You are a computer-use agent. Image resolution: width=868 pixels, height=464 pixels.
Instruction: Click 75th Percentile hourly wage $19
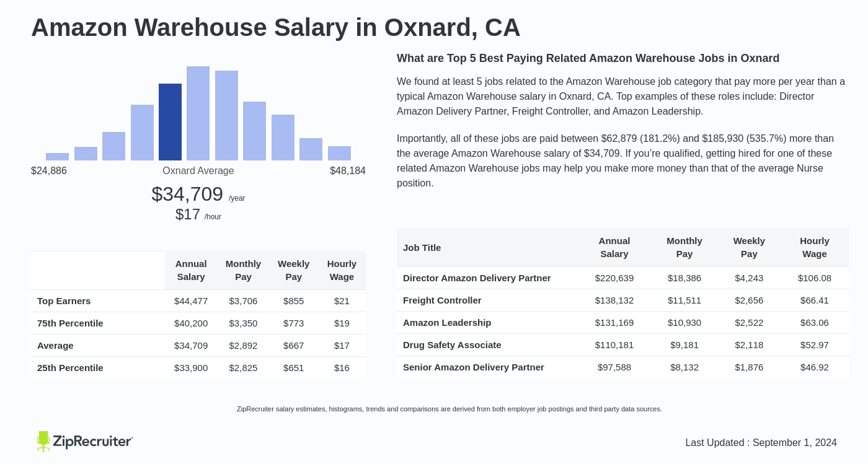342,323
